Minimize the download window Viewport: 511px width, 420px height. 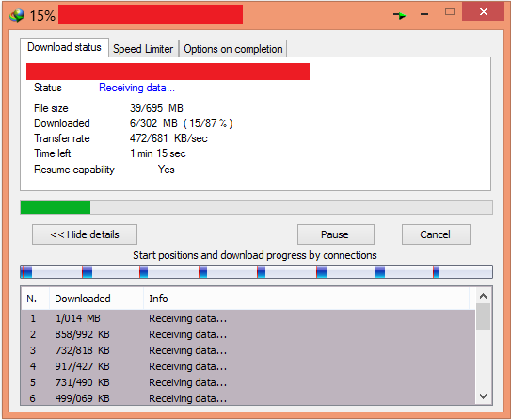[x=424, y=14]
